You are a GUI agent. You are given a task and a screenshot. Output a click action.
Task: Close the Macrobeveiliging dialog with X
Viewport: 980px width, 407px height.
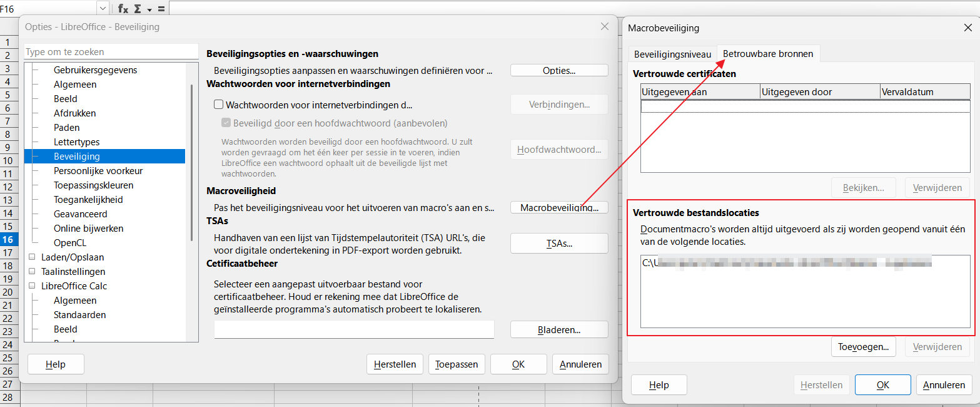click(967, 28)
